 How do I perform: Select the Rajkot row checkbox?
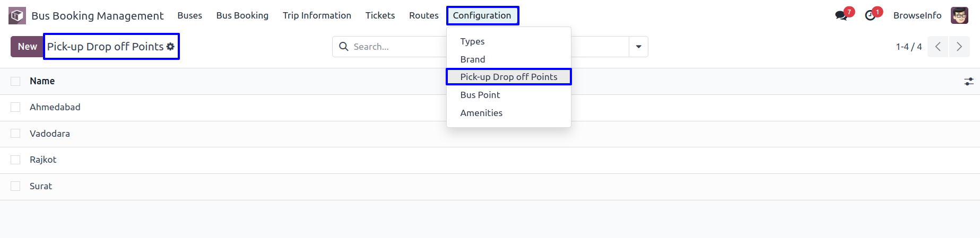15,160
